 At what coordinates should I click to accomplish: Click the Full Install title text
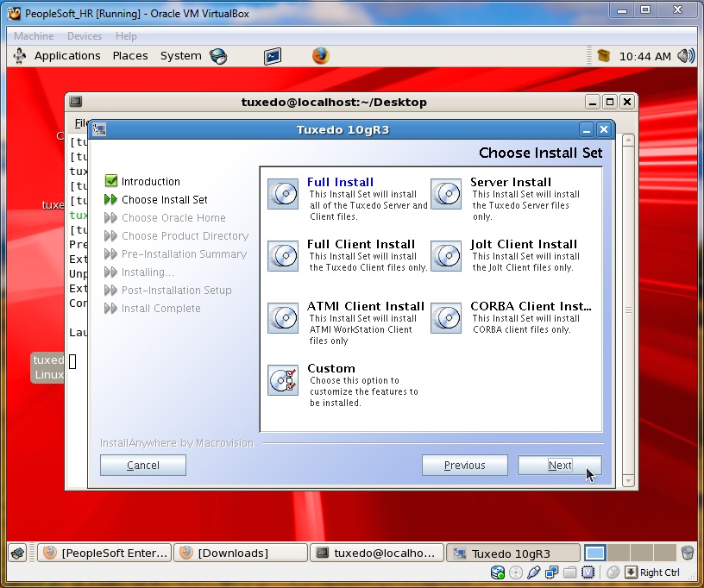(x=340, y=182)
